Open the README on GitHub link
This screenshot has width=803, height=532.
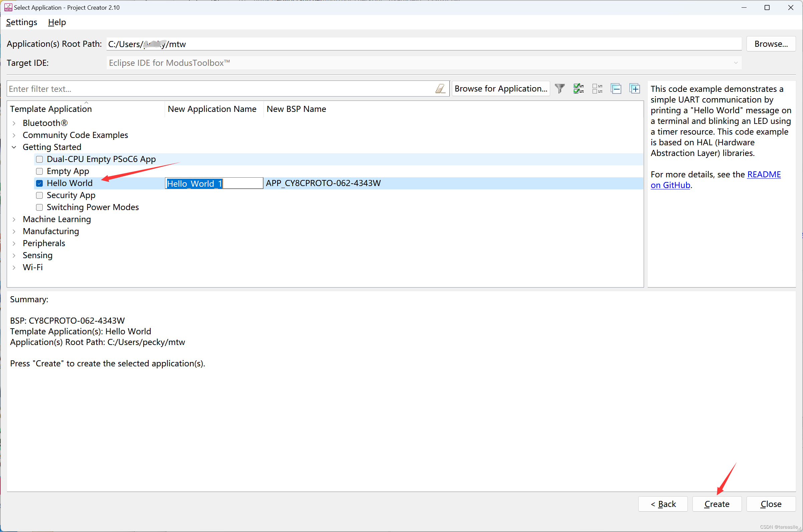coord(764,175)
